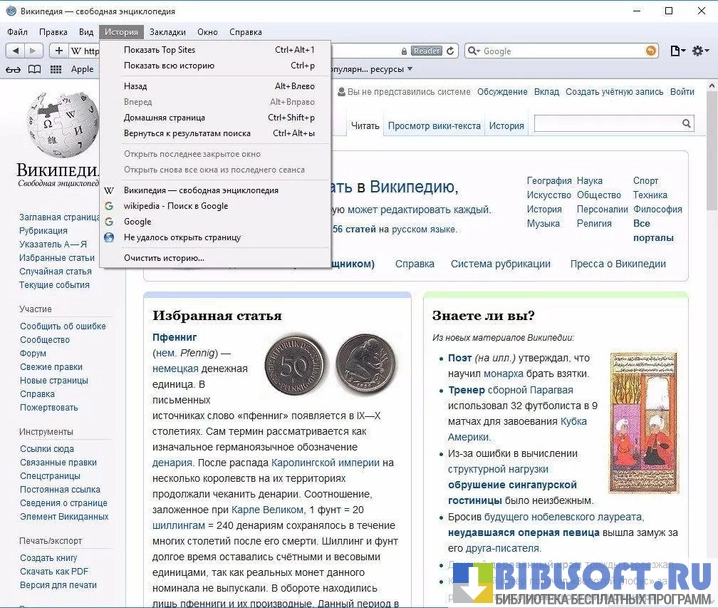This screenshot has width=718, height=608.
Task: Open the page menu icon in toolbar
Action: (678, 50)
